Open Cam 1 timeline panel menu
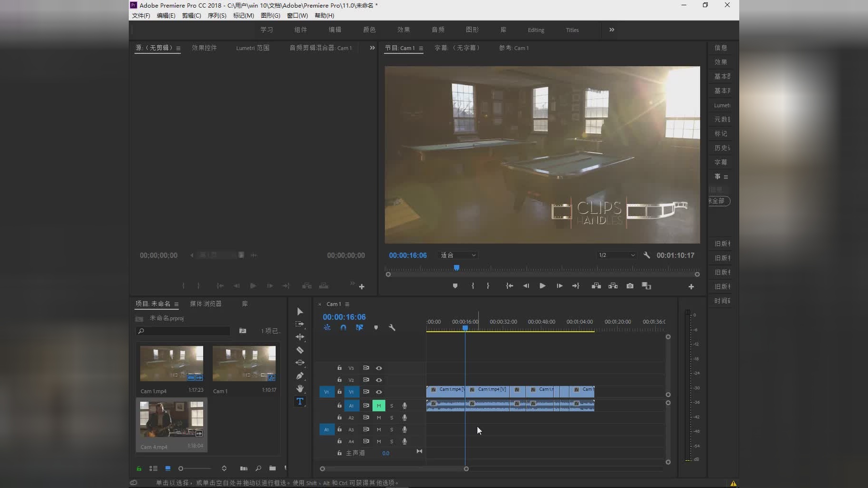 (x=347, y=304)
